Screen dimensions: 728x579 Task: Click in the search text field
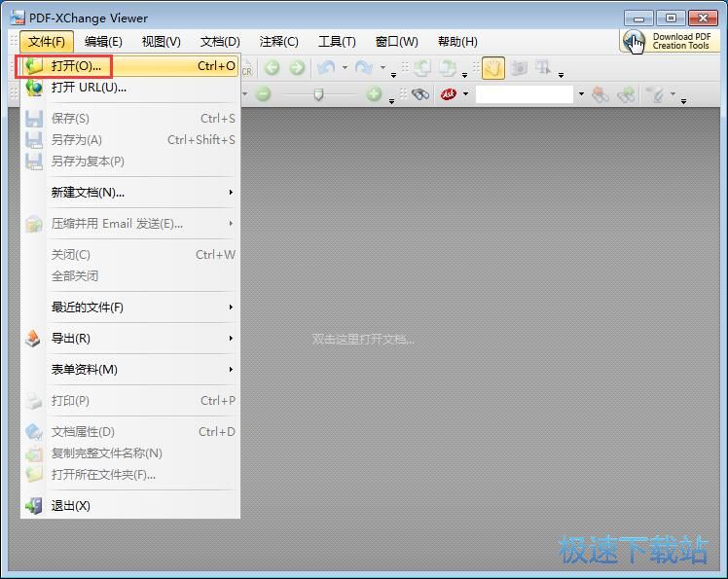tap(525, 94)
